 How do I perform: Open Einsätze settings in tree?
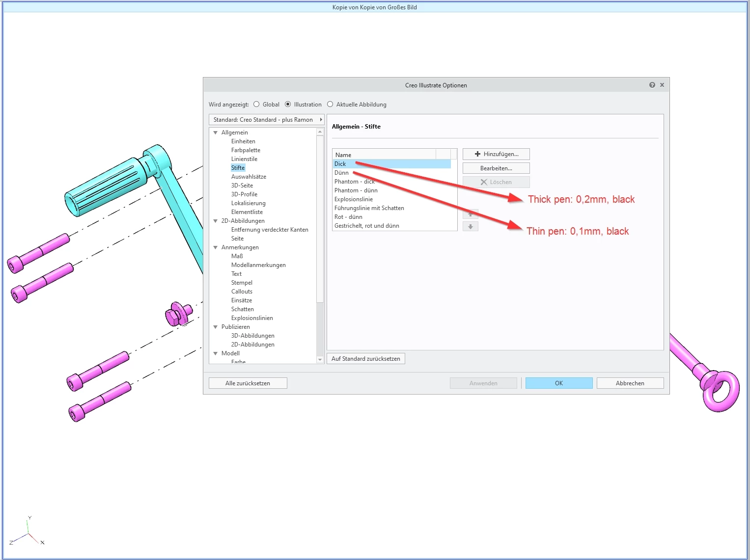241,300
